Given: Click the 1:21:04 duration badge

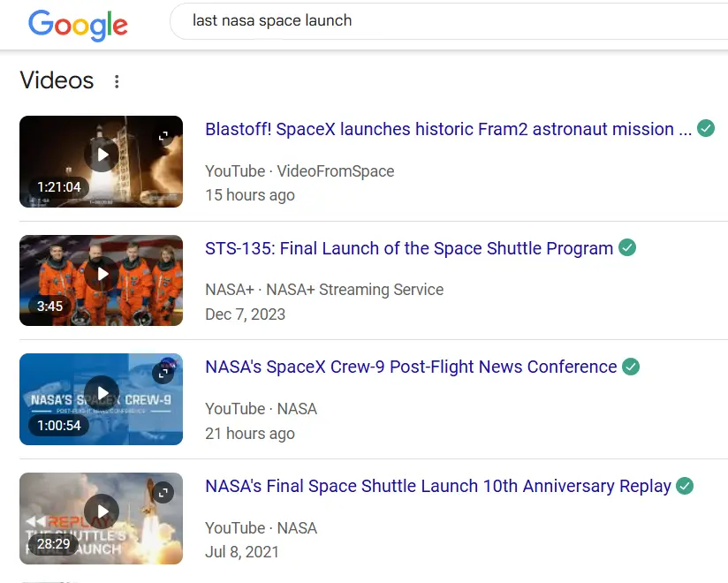Looking at the screenshot, I should click(x=59, y=187).
